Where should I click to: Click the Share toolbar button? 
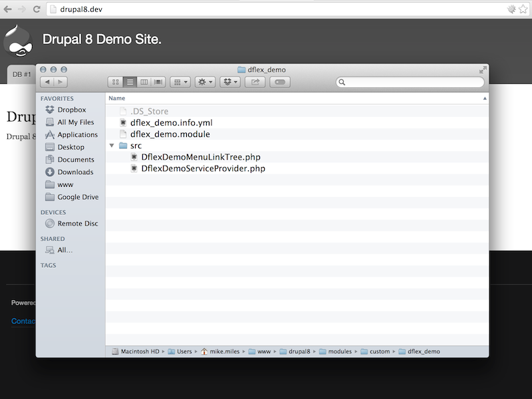(255, 82)
